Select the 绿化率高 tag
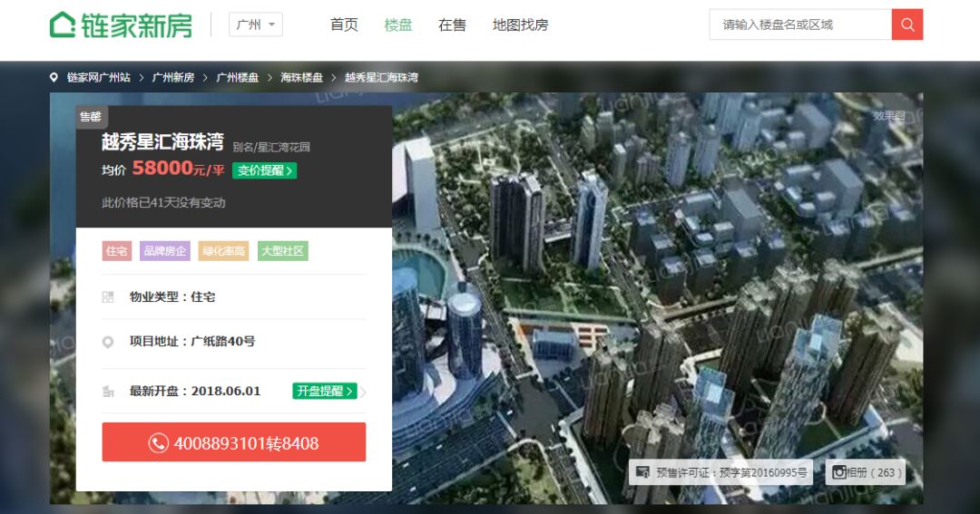 224,251
